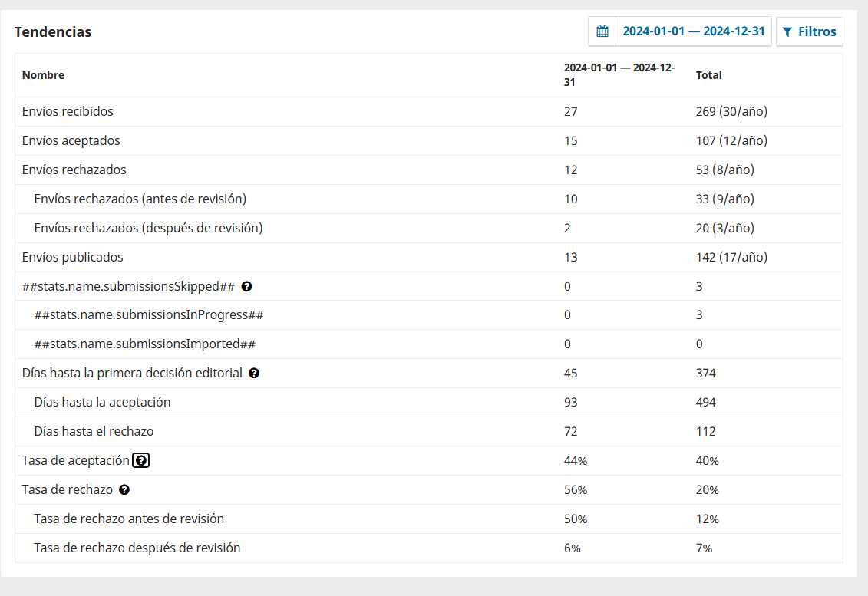Screen dimensions: 868x596
Task: Select the Envíos recibidos row label
Action: pos(68,111)
